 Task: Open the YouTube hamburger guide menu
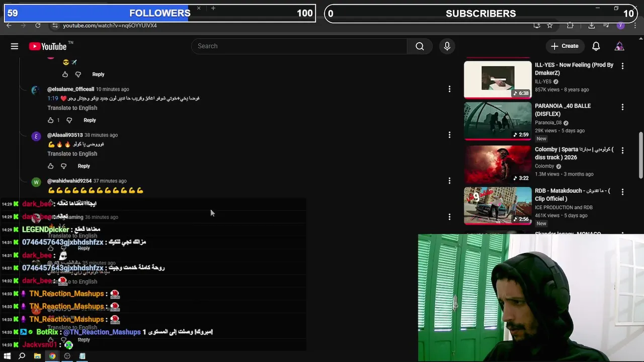pyautogui.click(x=15, y=46)
